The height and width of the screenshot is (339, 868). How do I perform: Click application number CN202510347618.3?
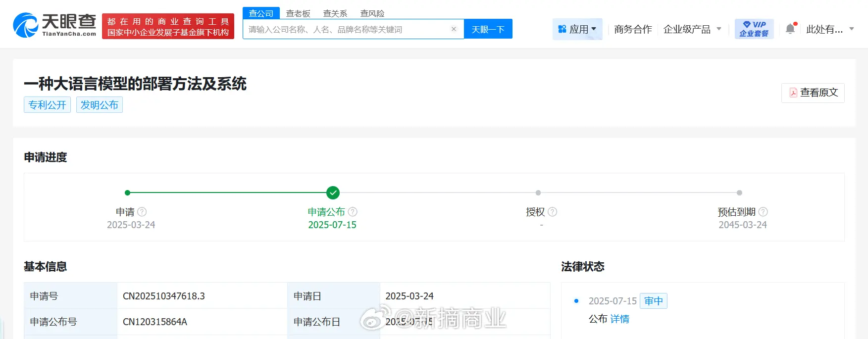164,296
